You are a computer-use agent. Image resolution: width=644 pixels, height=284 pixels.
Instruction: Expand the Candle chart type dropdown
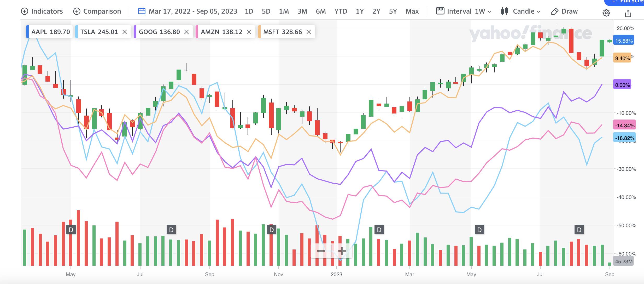[520, 11]
